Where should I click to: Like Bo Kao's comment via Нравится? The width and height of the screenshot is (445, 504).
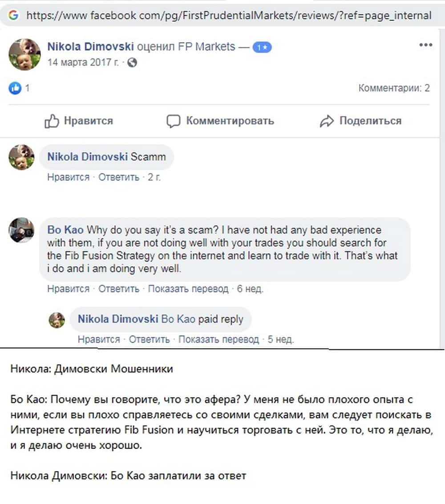tap(68, 289)
